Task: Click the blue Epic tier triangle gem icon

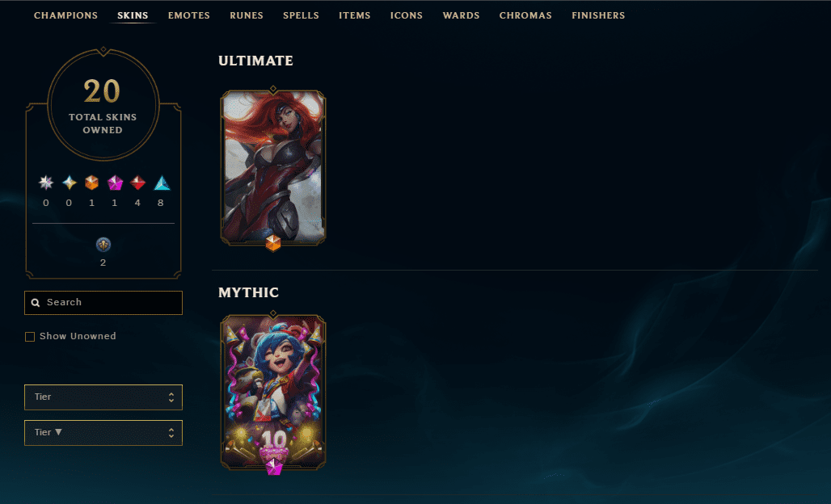Action: 162,183
